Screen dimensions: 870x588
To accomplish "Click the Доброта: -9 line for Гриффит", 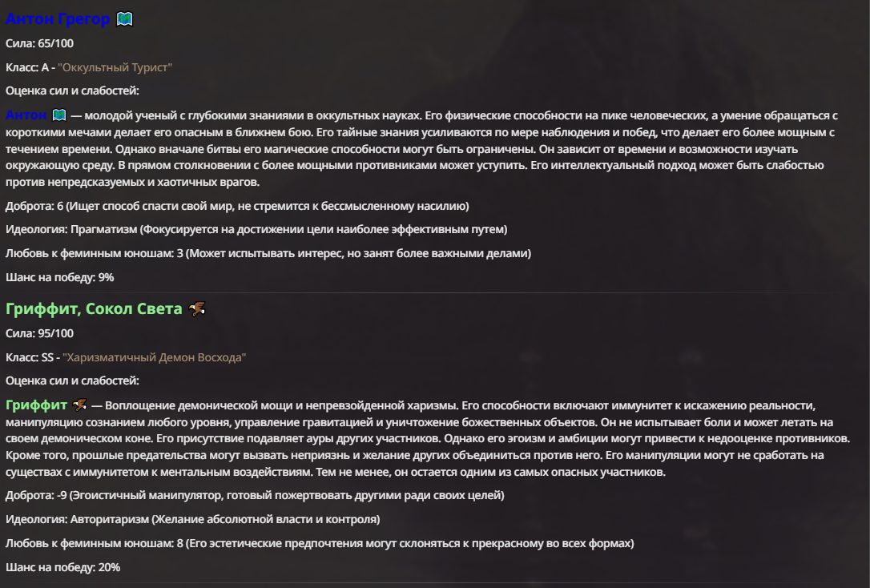I will point(255,495).
